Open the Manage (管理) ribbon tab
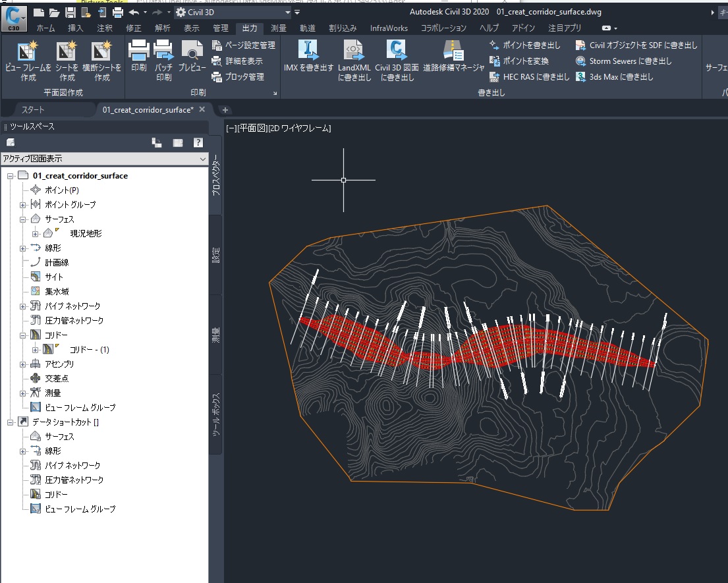 point(221,28)
